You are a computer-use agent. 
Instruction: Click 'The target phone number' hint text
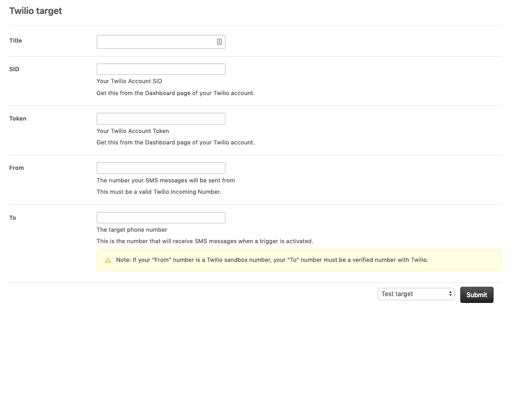click(x=132, y=230)
